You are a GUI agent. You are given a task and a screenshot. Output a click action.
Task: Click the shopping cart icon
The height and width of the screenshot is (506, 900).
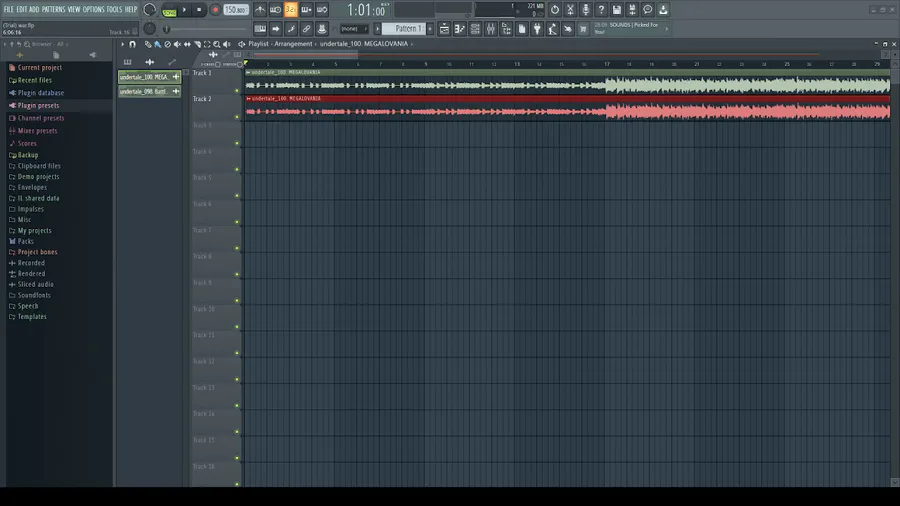click(583, 29)
